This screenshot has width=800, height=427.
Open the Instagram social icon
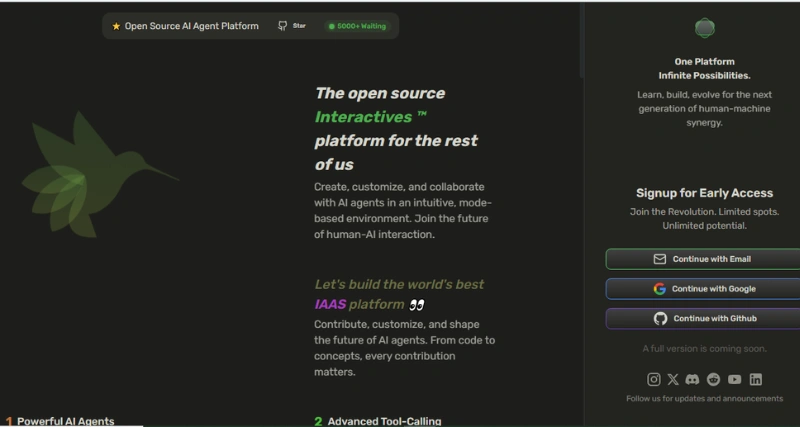[x=654, y=379]
